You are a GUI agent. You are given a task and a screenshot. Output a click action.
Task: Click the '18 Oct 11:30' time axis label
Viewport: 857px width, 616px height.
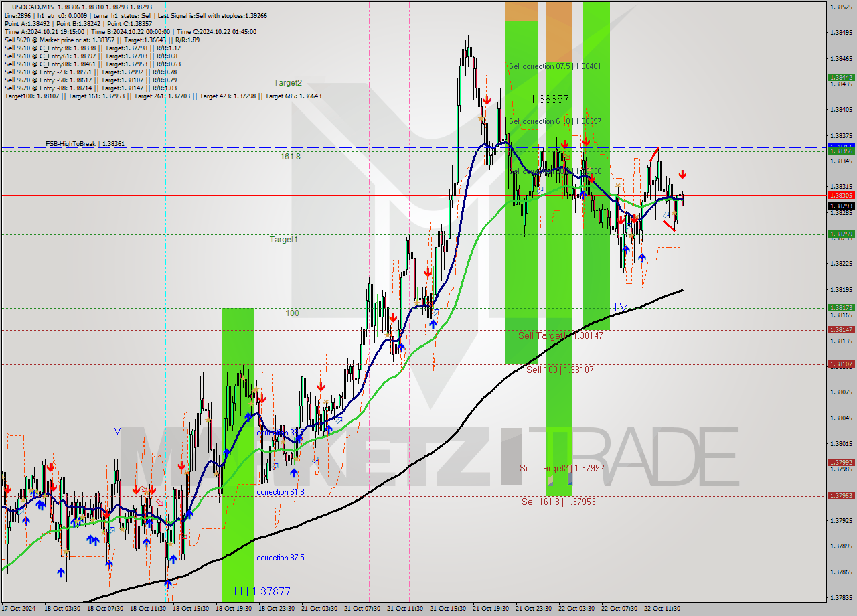click(x=147, y=609)
